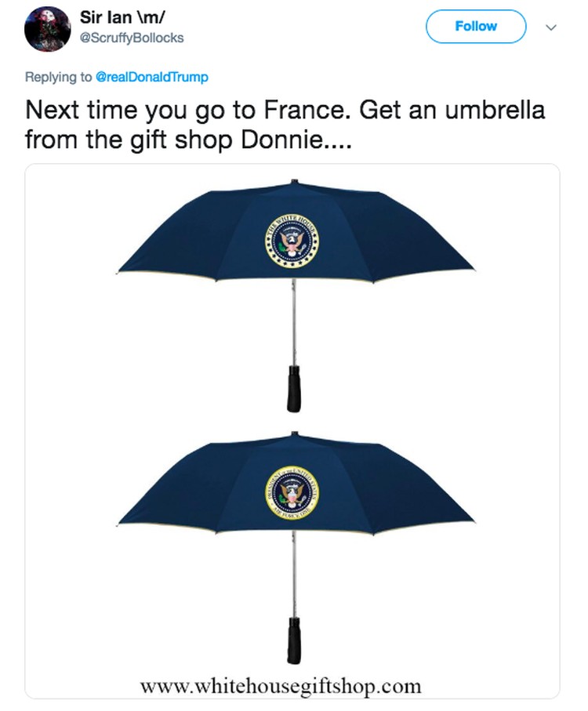The height and width of the screenshot is (711, 588).
Task: Open the tweet options chevron menu
Action: pos(551,27)
